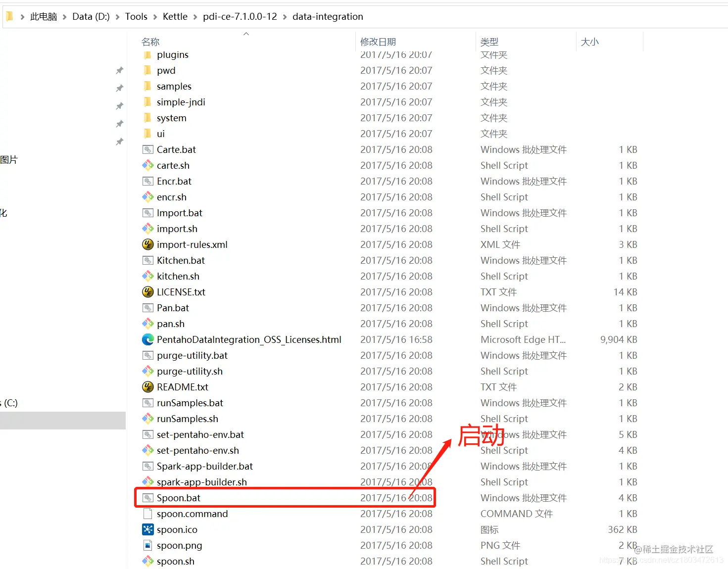Expand the chevron after pdi-ce-7.1.0.0-12 in breadcrumb

[285, 17]
